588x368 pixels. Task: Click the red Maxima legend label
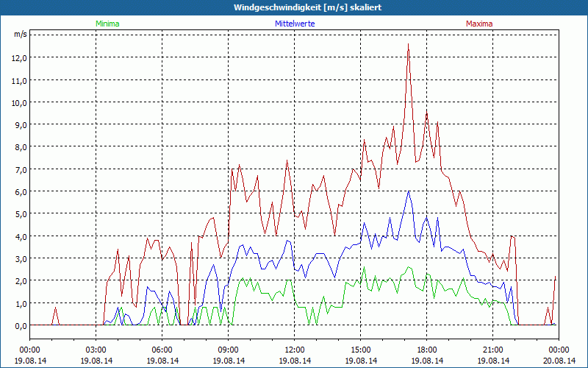[x=479, y=24]
